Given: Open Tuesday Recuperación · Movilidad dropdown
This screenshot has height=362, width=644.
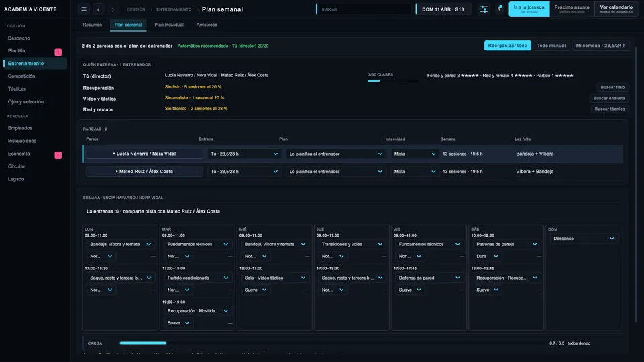Looking at the screenshot, I should [197, 310].
